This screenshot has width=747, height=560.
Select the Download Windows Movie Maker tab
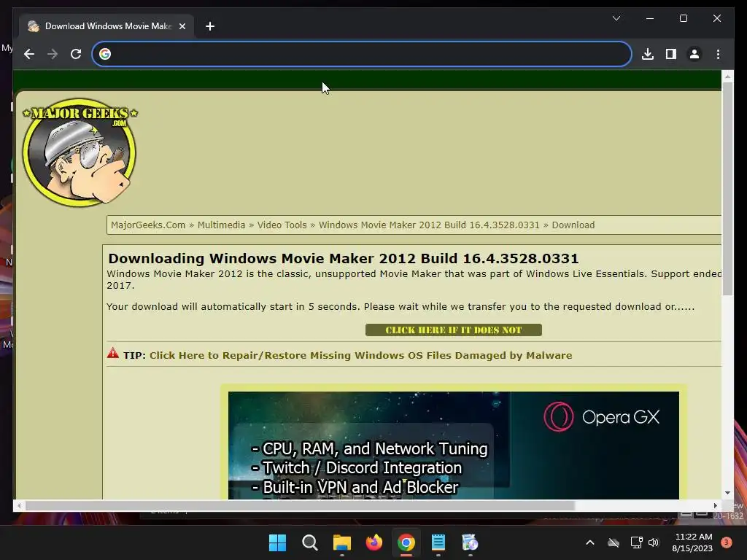click(107, 26)
